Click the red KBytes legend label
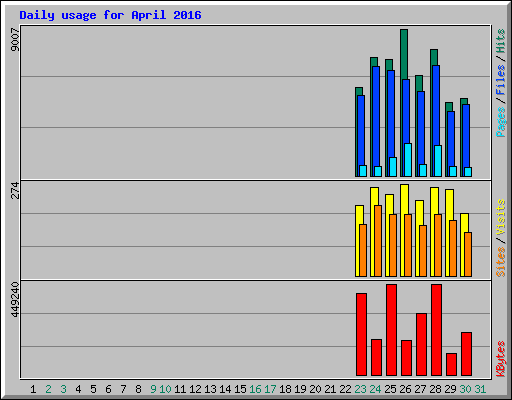 click(501, 359)
